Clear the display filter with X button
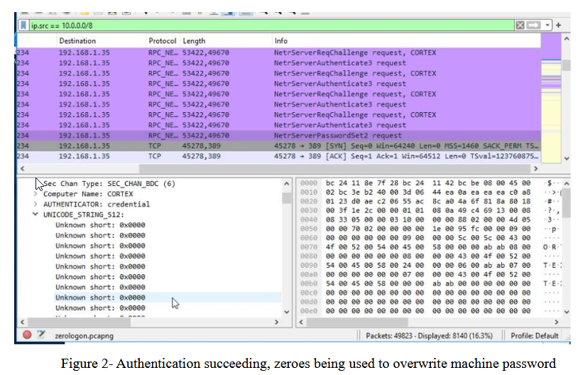 pyautogui.click(x=520, y=26)
